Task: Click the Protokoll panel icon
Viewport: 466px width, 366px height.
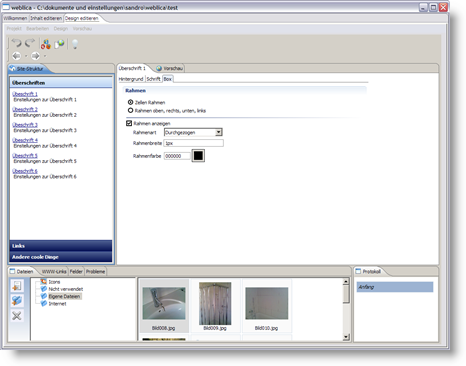Action: 358,271
